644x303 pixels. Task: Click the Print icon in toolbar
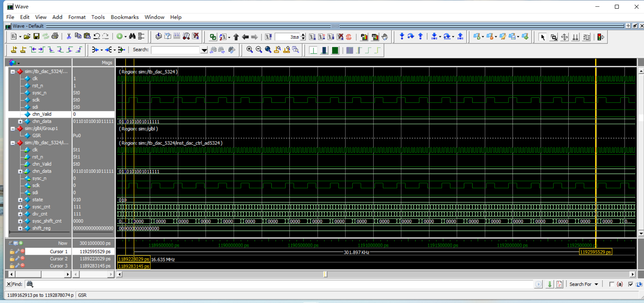tap(55, 36)
